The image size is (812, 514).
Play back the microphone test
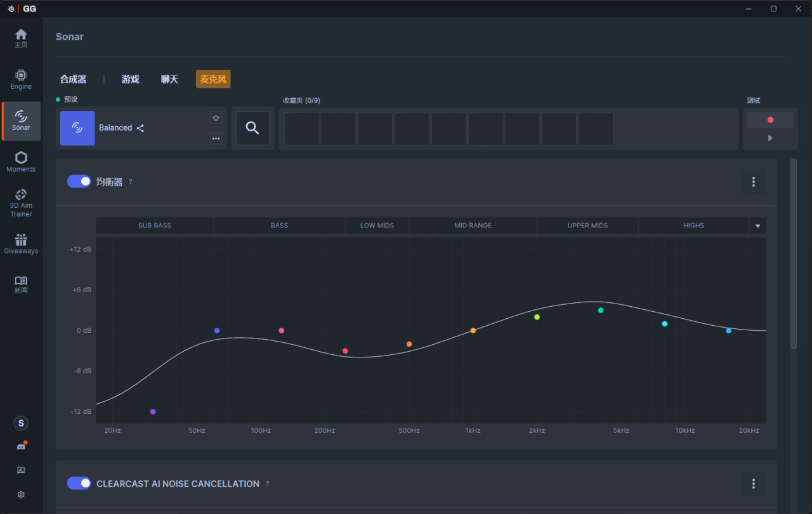(x=770, y=138)
